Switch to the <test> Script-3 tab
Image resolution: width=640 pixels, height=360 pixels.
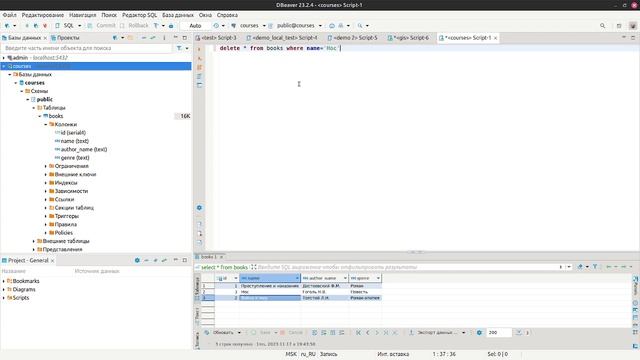click(216, 38)
